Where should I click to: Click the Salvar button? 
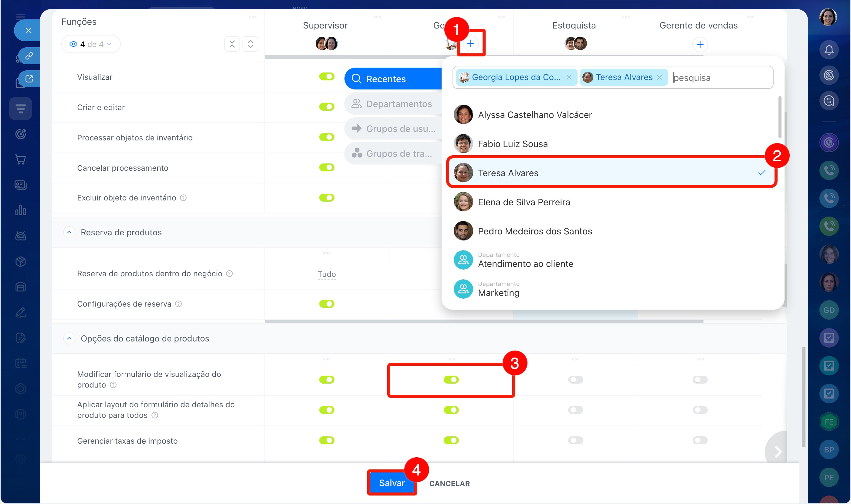coord(392,483)
